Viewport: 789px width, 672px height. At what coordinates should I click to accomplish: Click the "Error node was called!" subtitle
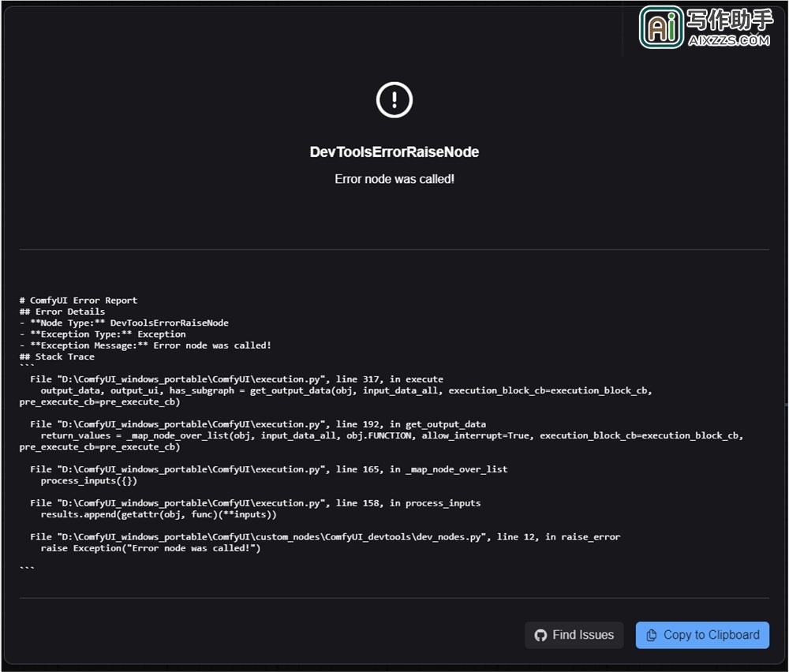click(394, 179)
